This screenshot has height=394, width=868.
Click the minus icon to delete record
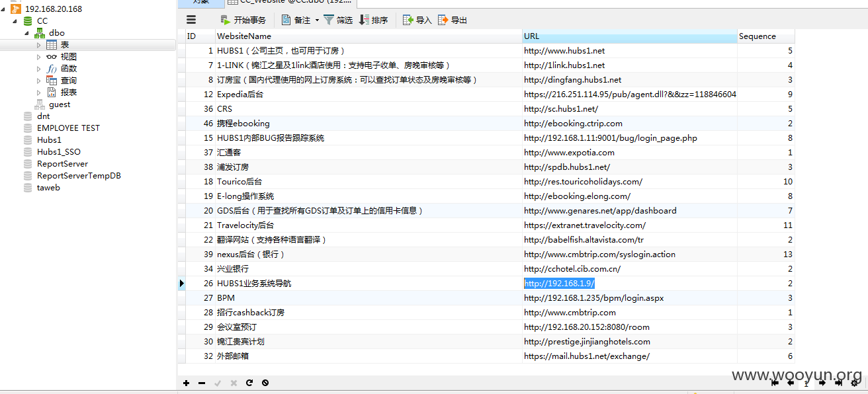202,383
